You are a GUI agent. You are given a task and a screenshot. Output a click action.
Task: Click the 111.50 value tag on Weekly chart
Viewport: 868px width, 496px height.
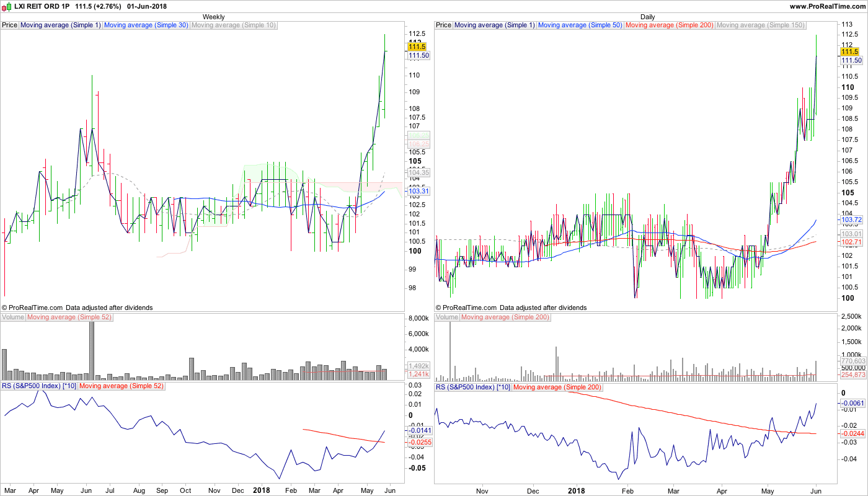tap(418, 55)
